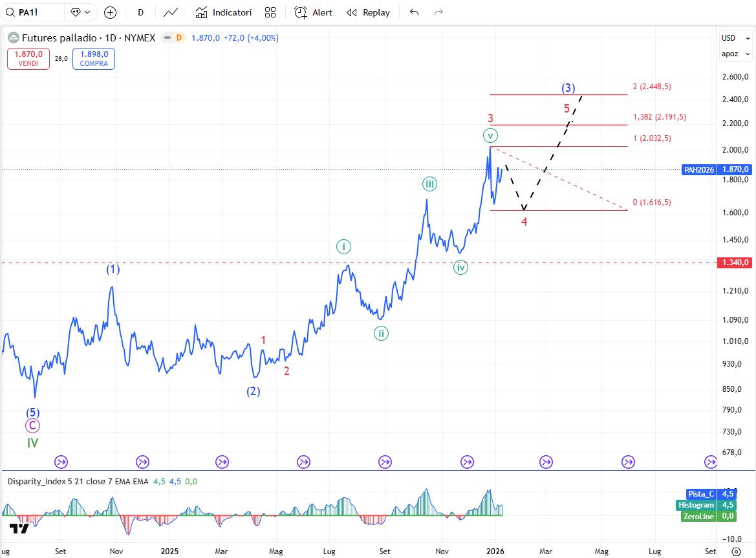The image size is (756, 558).
Task: Click the red 1.340,0 price level label
Action: pos(735,263)
